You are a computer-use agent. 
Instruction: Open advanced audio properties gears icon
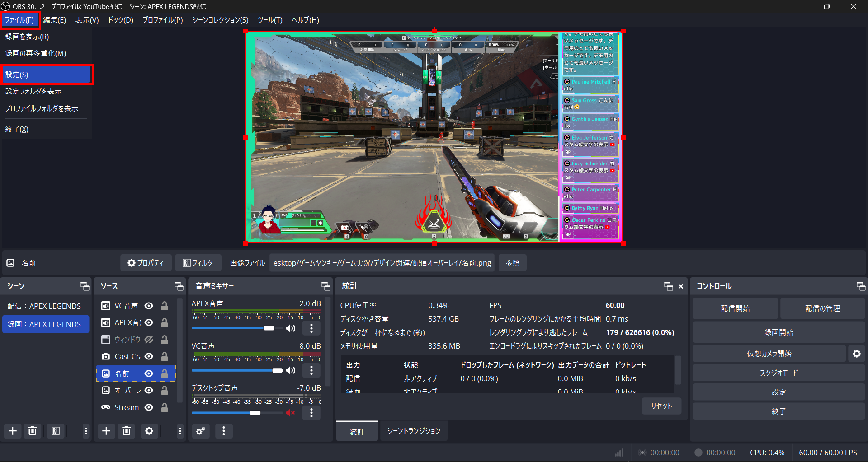[201, 431]
